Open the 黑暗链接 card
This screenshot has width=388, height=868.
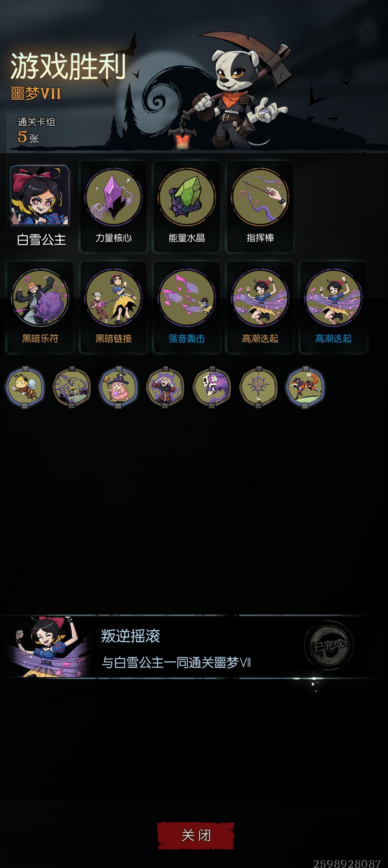tap(114, 307)
